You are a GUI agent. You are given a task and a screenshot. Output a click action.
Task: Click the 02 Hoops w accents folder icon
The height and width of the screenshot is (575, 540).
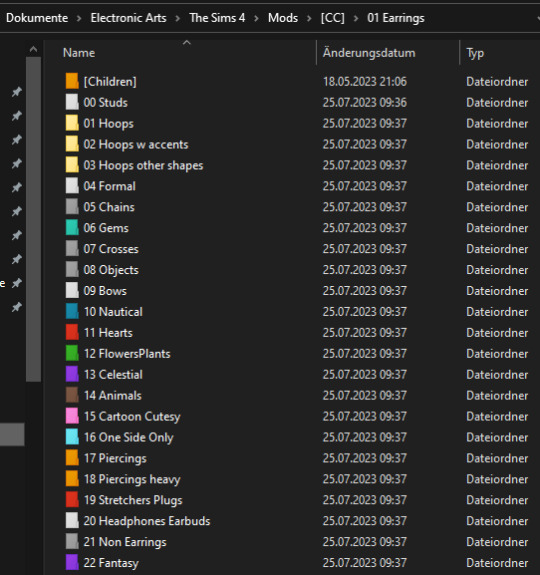coord(72,144)
